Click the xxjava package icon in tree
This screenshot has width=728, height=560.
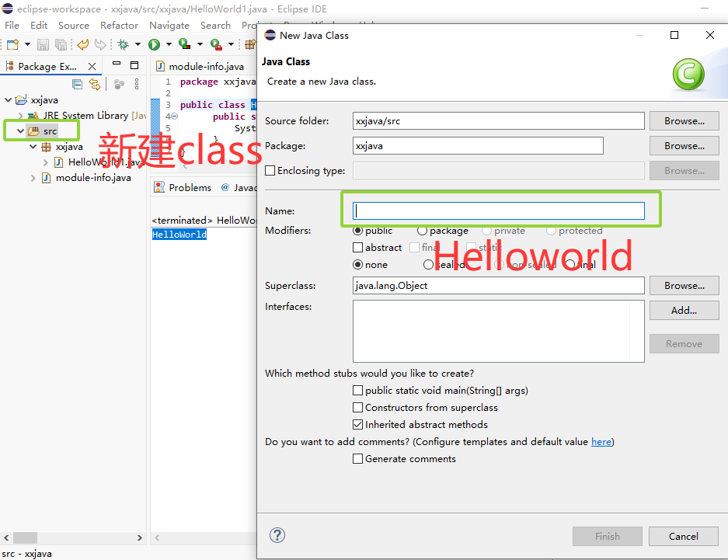(x=47, y=147)
